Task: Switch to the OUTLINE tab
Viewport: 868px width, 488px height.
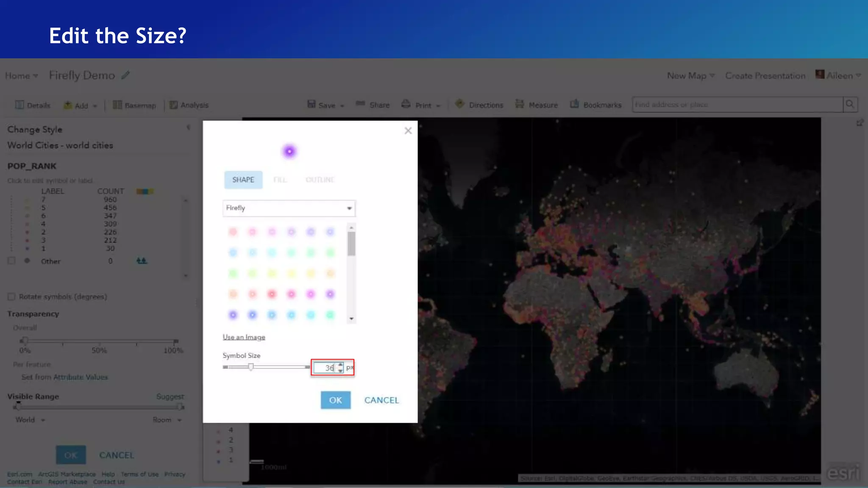Action: 320,180
